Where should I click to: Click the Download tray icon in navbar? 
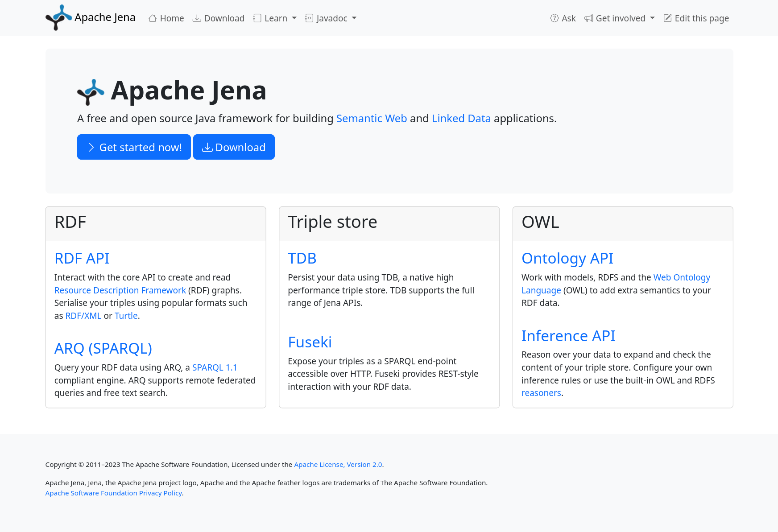pos(196,18)
